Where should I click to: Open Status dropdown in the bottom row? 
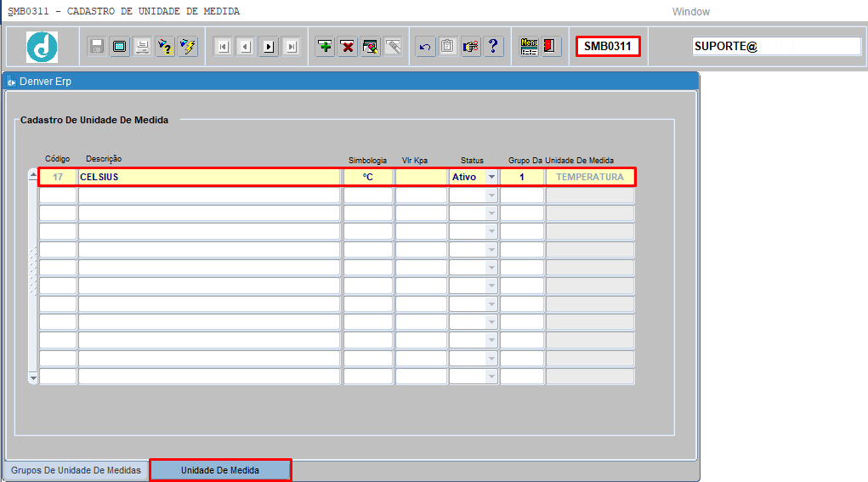tap(491, 377)
